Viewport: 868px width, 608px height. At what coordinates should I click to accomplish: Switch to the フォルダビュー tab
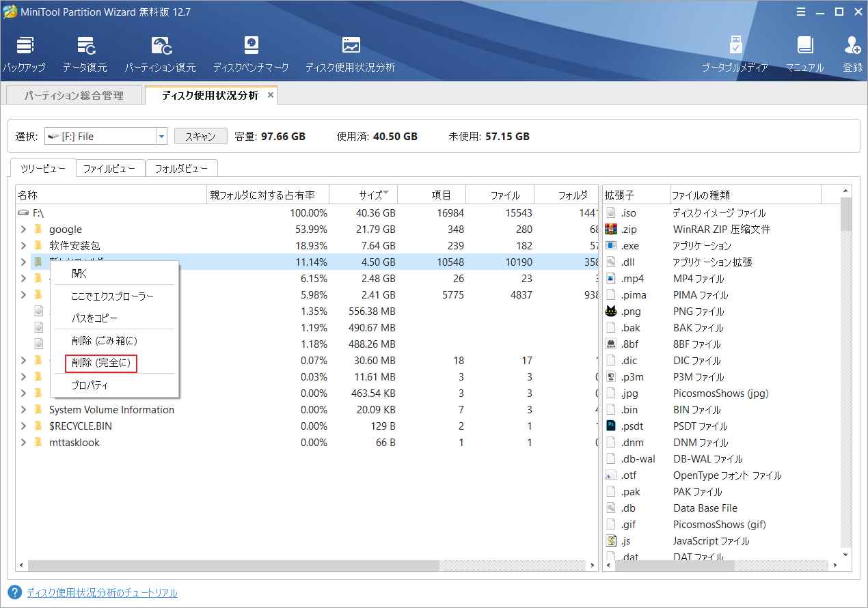pyautogui.click(x=181, y=168)
